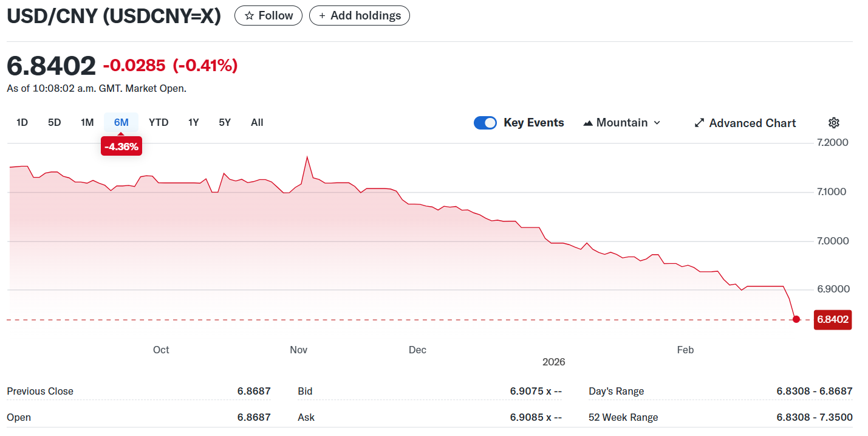Show the 5Y price history
The width and height of the screenshot is (868, 436).
click(x=225, y=122)
